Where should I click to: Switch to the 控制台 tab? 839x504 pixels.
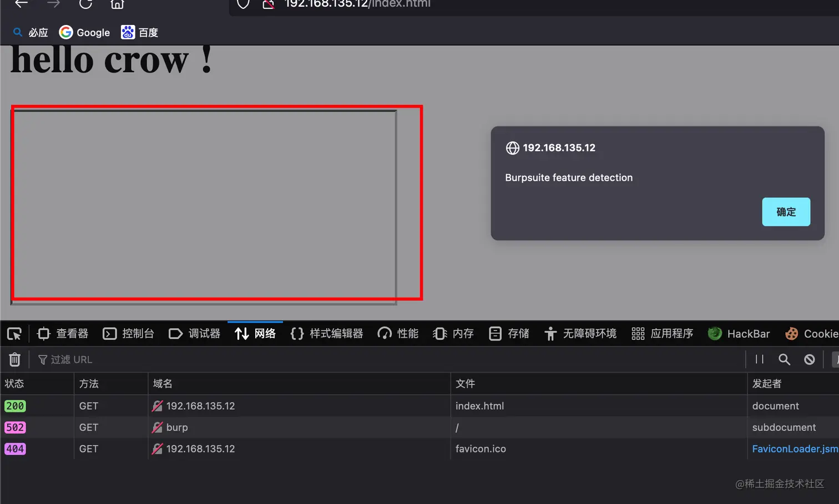click(129, 334)
